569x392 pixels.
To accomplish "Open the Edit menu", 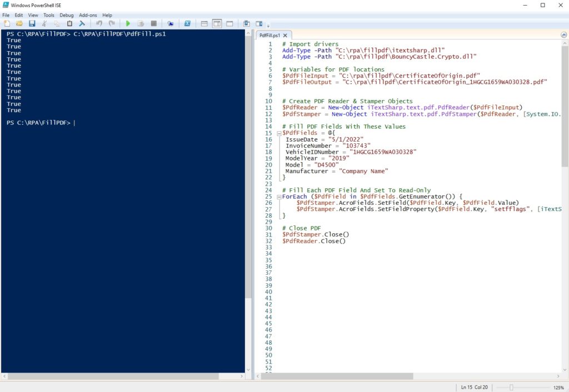I will tap(19, 15).
